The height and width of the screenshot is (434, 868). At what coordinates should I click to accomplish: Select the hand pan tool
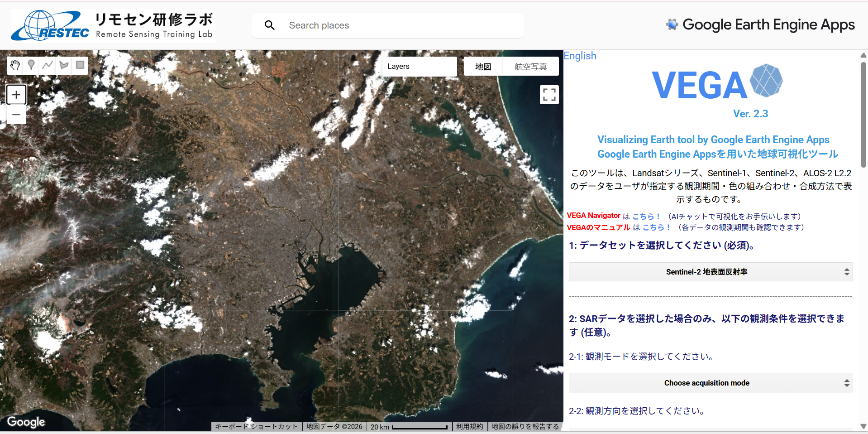[15, 65]
